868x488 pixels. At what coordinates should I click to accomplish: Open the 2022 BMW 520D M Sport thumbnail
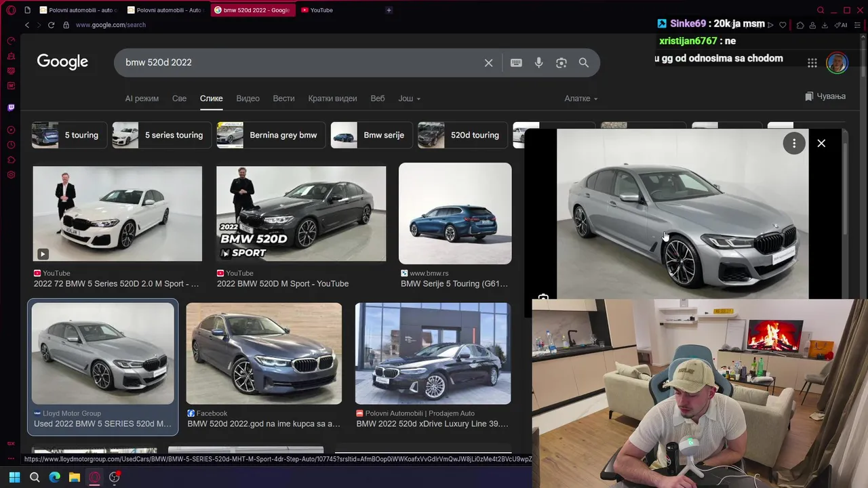pos(301,213)
